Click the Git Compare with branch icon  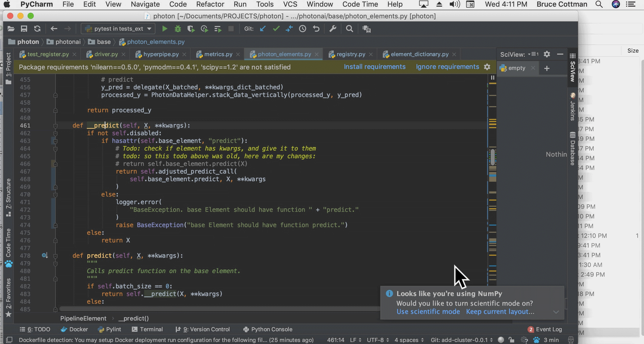289,29
